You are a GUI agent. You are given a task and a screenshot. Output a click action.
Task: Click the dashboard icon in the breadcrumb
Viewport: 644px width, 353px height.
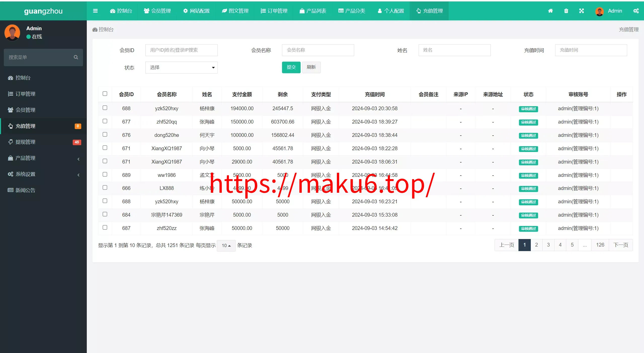[95, 30]
